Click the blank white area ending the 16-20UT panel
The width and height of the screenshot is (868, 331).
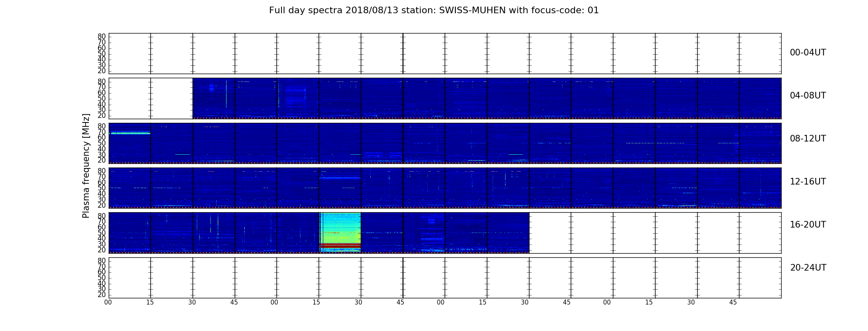pos(655,233)
